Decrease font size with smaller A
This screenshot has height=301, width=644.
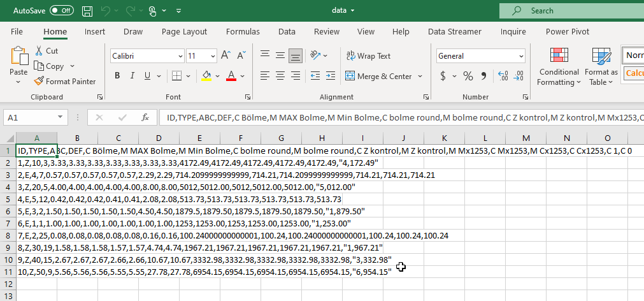point(241,55)
